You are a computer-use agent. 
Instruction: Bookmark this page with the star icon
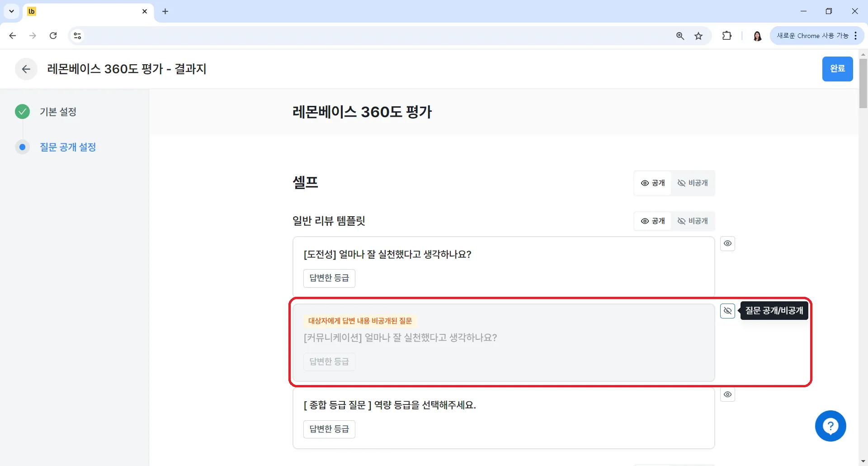pos(698,36)
